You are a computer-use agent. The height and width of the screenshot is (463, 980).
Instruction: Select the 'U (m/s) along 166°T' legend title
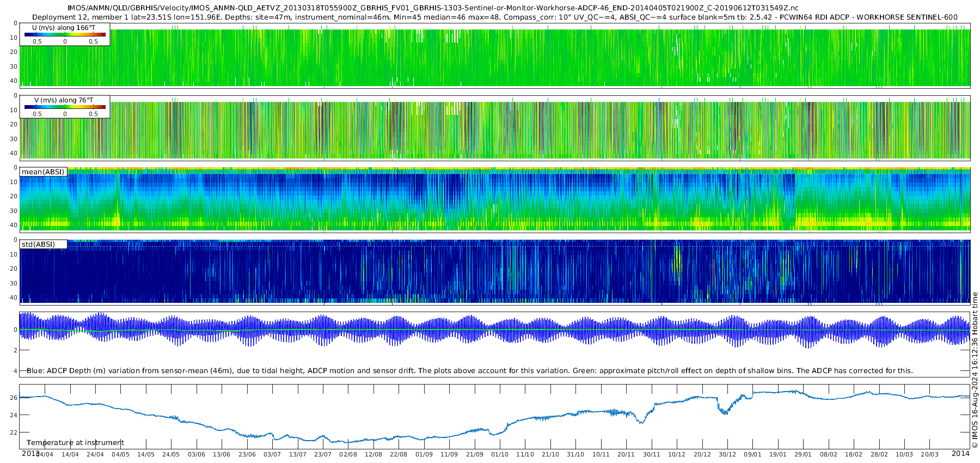(x=64, y=27)
